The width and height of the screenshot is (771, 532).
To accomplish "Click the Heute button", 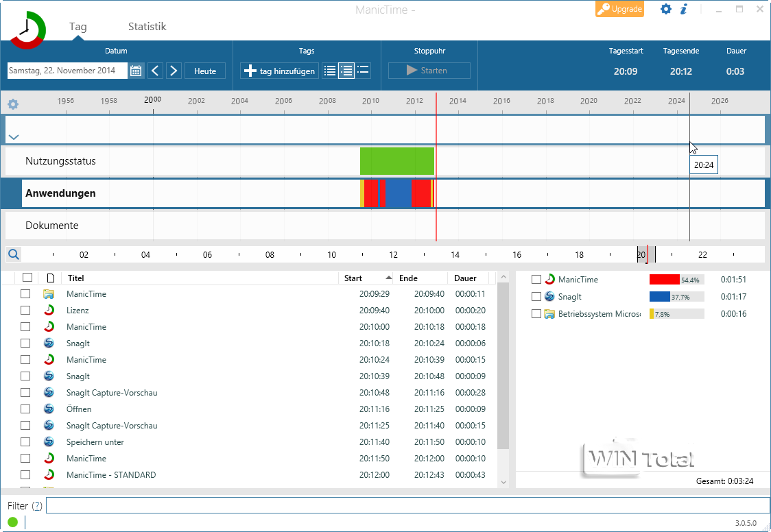I will point(205,71).
